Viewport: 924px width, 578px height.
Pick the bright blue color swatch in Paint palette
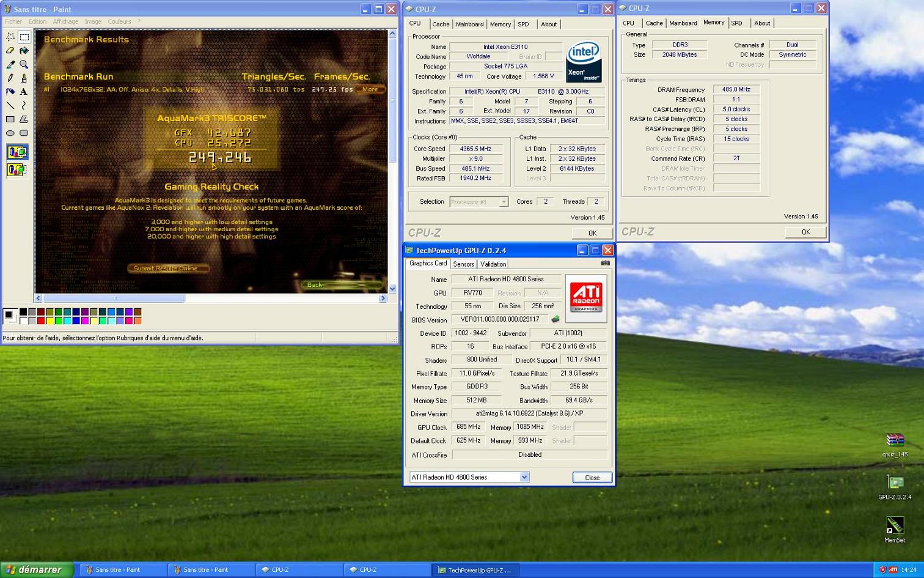pyautogui.click(x=76, y=320)
